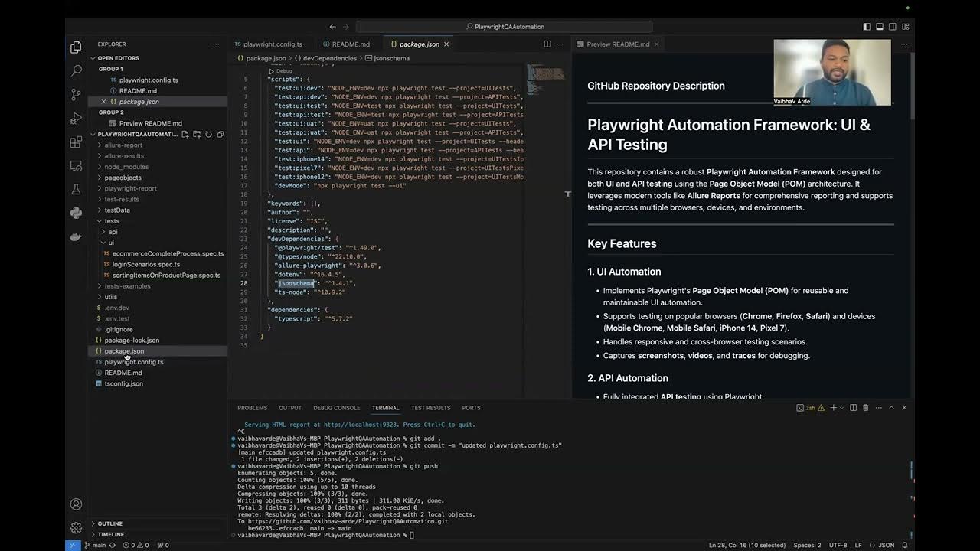Viewport: 980px width, 551px height.
Task: Split the package.json editor to the right
Action: click(547, 44)
